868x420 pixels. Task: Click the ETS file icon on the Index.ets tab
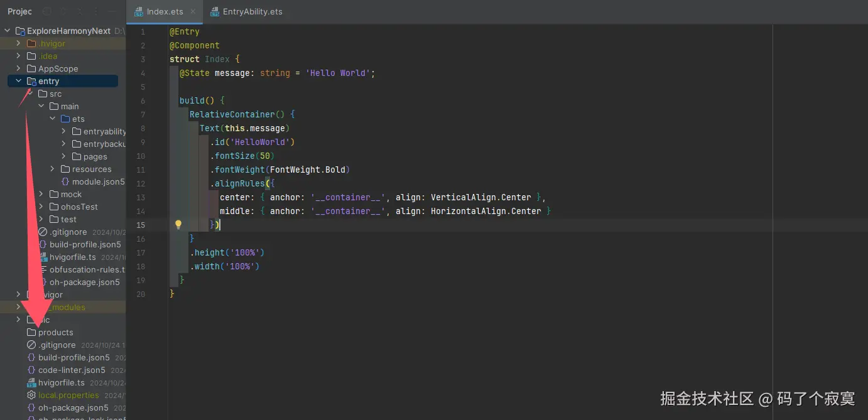pos(139,11)
